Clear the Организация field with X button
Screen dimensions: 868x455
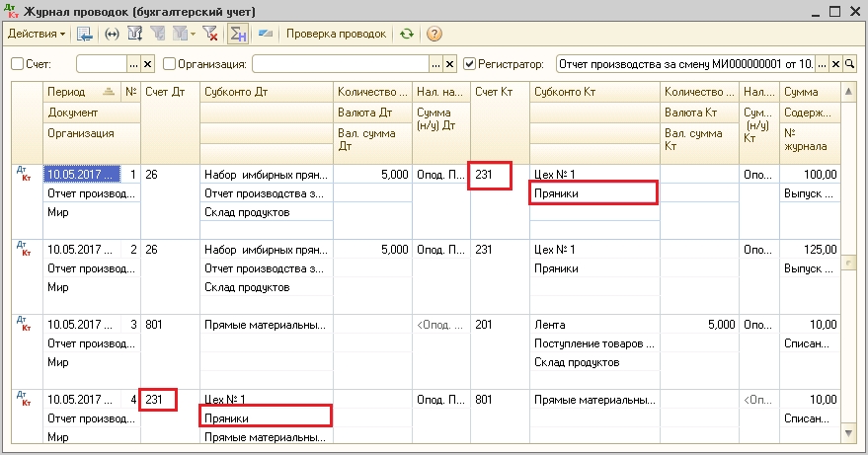450,64
